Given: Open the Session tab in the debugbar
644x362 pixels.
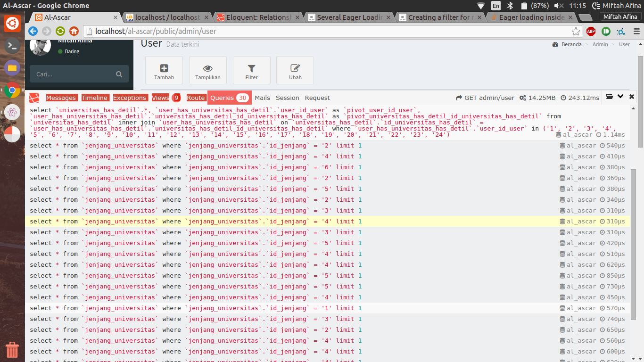Looking at the screenshot, I should point(288,98).
